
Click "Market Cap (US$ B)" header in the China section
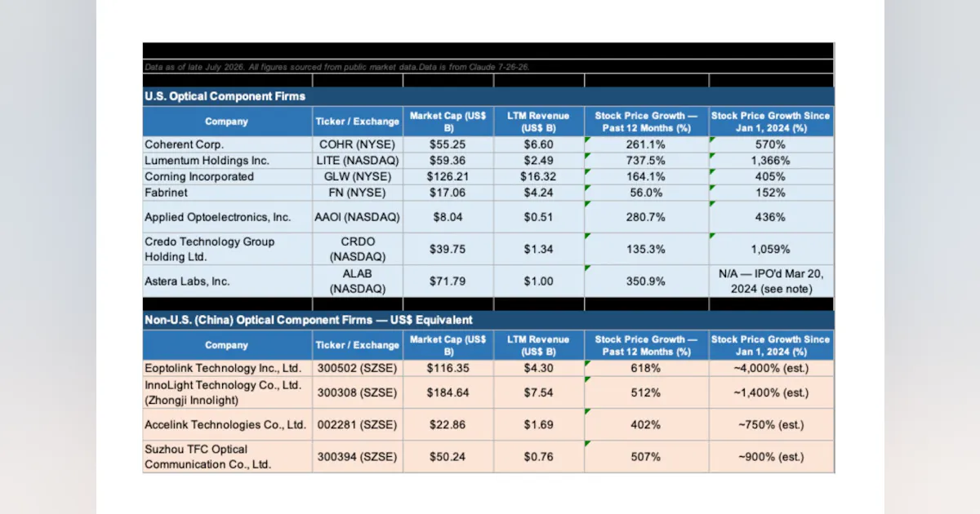pos(448,345)
